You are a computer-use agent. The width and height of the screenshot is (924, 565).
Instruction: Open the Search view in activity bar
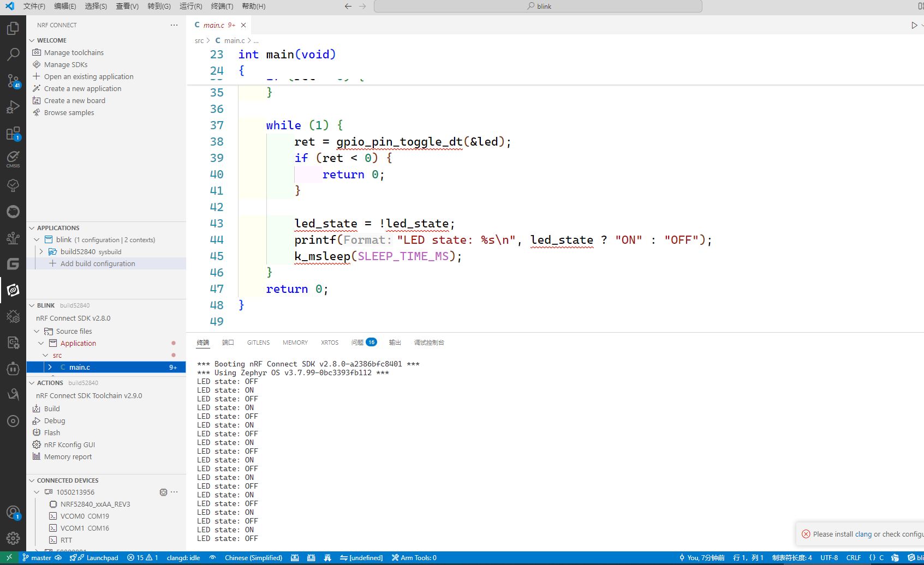click(x=13, y=55)
